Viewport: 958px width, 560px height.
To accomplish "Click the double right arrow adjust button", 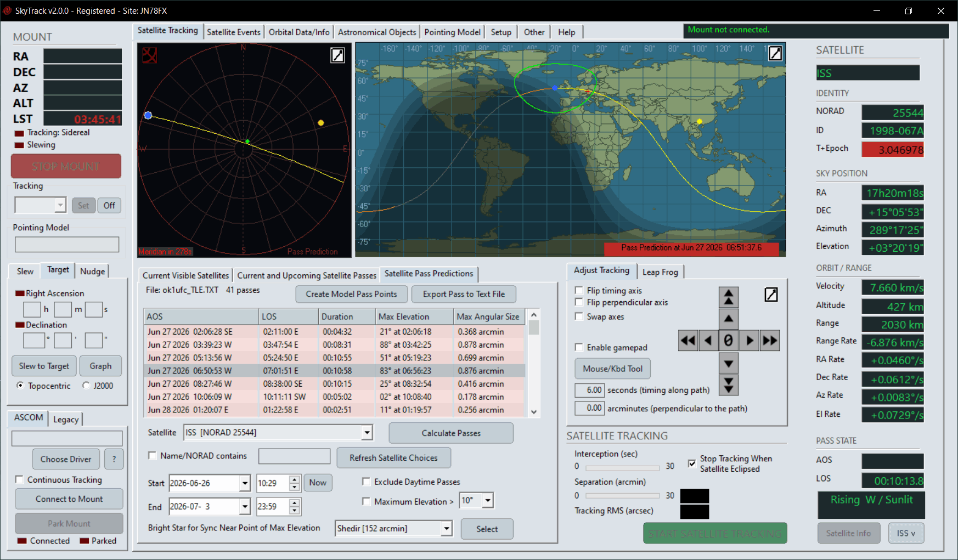I will (x=770, y=341).
